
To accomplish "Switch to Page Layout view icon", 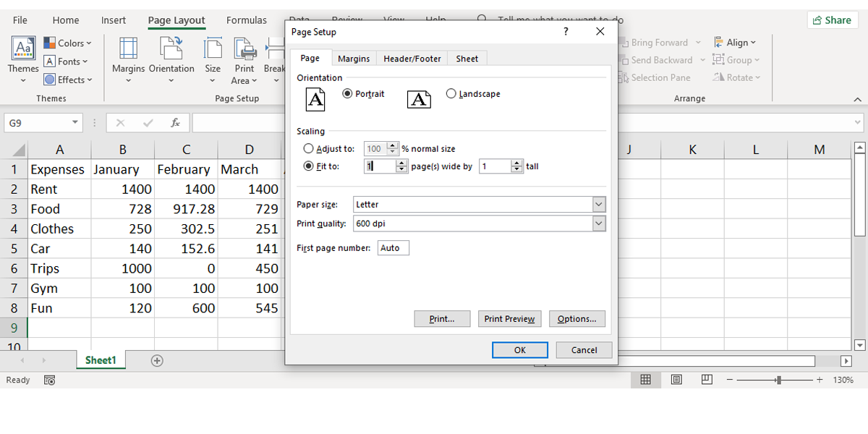I will coord(676,380).
